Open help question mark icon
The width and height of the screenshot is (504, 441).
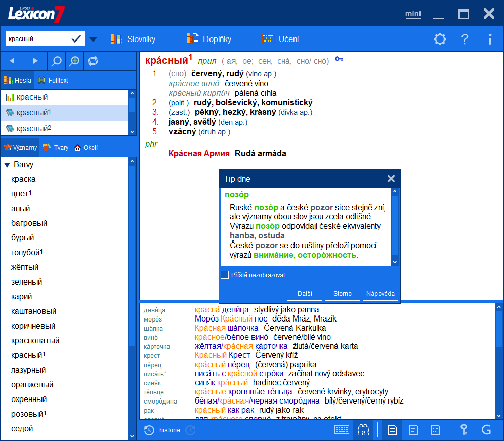pyautogui.click(x=465, y=39)
